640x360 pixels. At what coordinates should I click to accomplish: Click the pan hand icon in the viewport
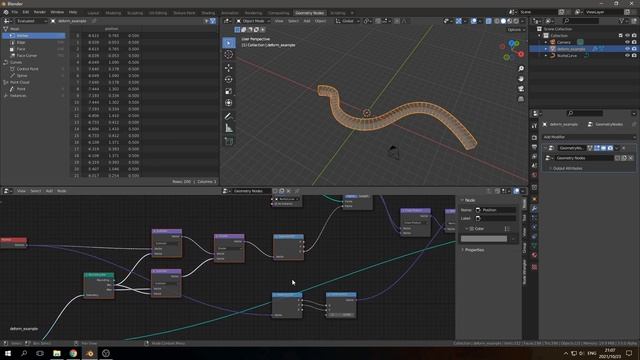click(x=521, y=79)
